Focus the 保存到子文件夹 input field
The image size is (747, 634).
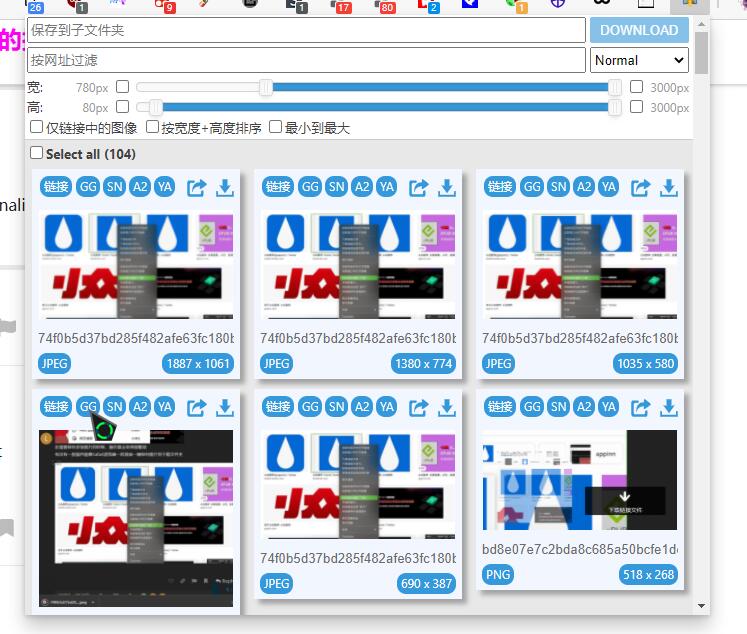click(306, 31)
